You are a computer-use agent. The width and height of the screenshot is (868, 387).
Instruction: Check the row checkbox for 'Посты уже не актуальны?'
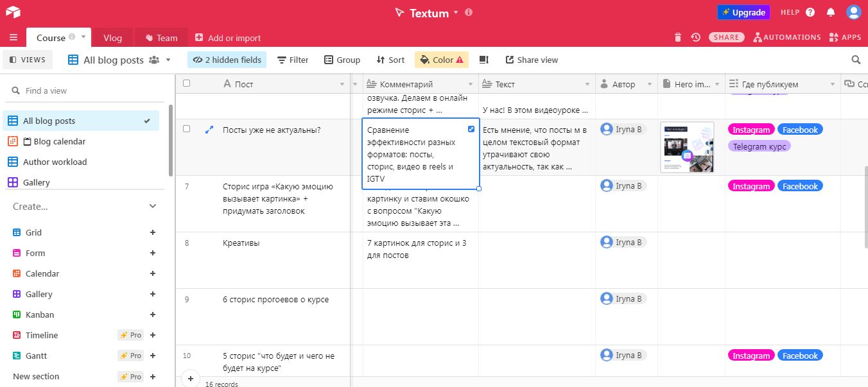[186, 129]
